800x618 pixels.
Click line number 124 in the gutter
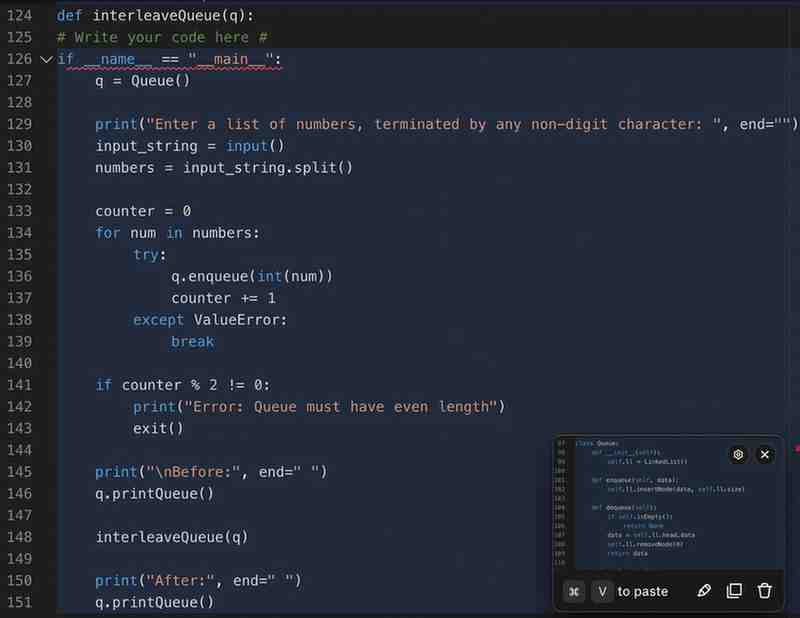tap(20, 16)
